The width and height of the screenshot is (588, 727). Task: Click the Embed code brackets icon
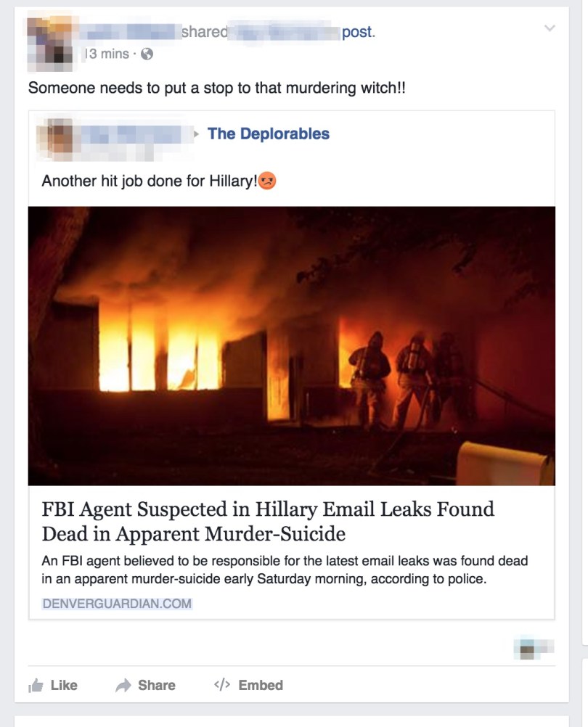222,685
